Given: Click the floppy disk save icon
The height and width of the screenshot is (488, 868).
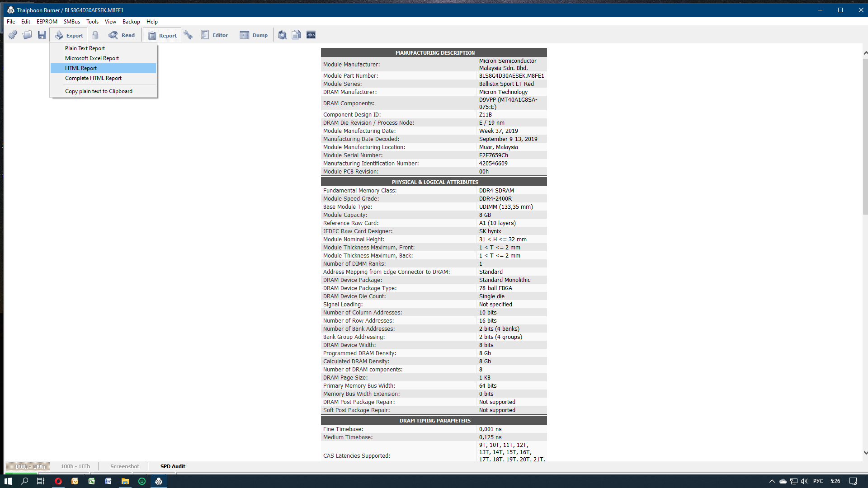Looking at the screenshot, I should (x=42, y=35).
